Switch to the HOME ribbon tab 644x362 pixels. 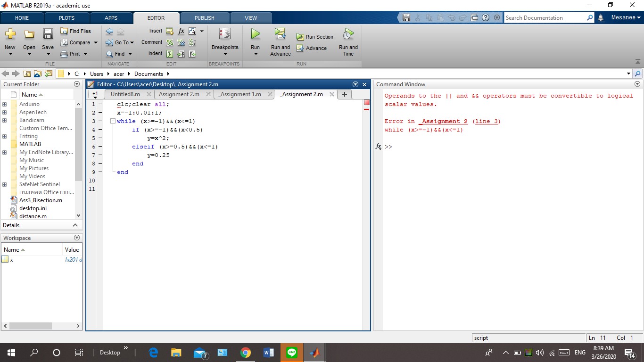(x=22, y=18)
